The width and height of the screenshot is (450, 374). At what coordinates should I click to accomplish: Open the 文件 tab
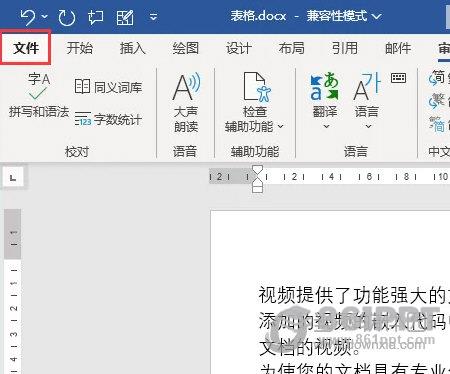(26, 48)
